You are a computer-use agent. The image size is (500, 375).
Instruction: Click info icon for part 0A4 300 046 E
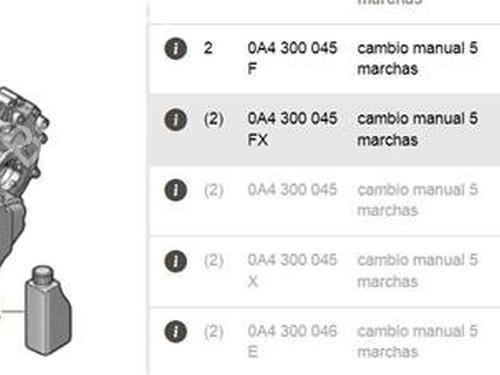[175, 331]
